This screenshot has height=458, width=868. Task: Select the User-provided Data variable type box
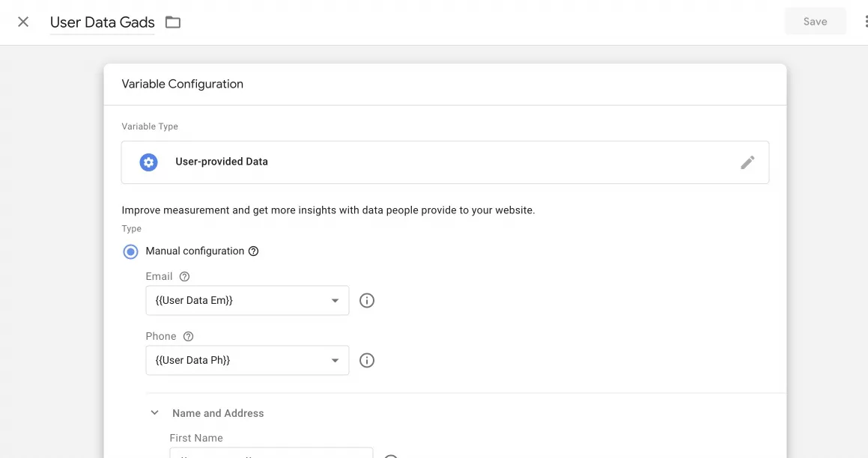[445, 162]
